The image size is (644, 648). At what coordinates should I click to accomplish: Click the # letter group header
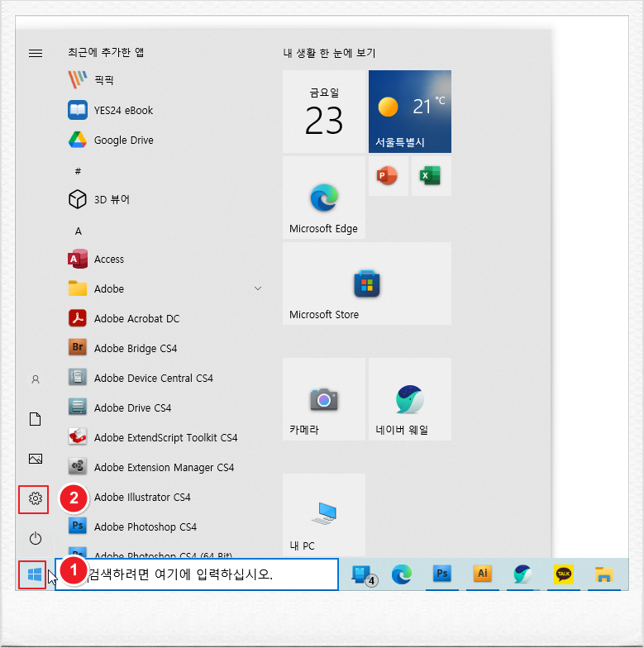pyautogui.click(x=78, y=171)
